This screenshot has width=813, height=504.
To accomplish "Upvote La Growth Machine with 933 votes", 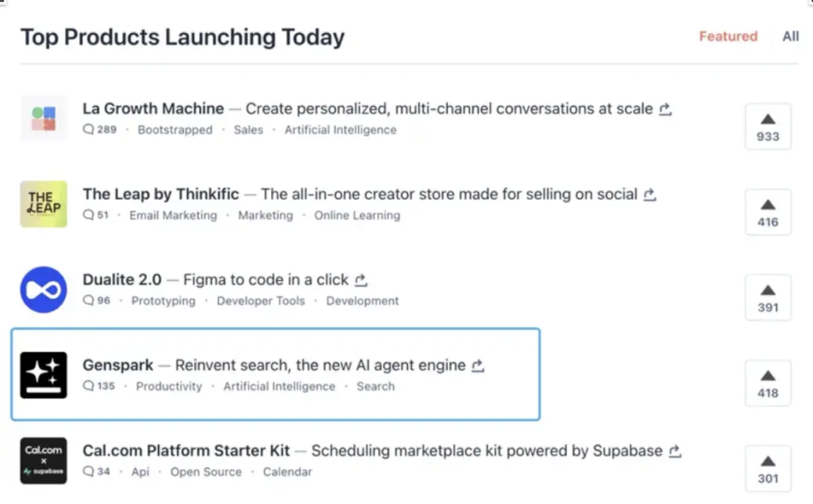I will [768, 126].
